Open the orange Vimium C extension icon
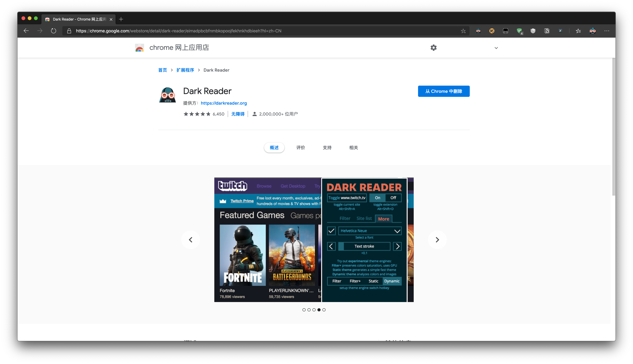 (492, 31)
